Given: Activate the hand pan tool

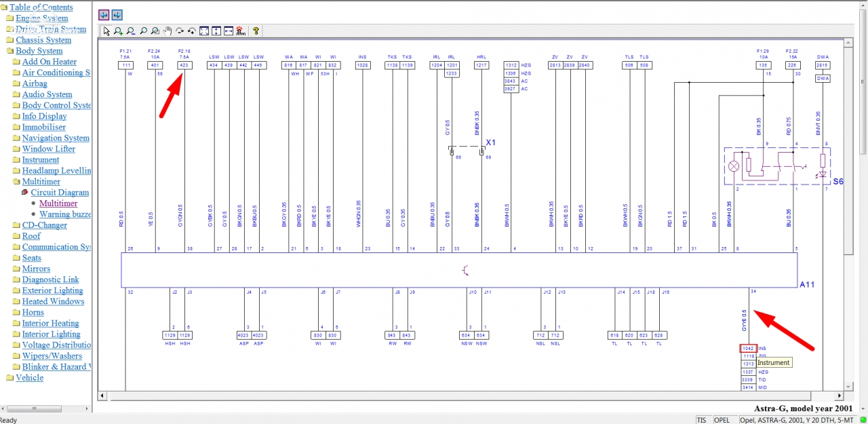Looking at the screenshot, I should (x=167, y=31).
